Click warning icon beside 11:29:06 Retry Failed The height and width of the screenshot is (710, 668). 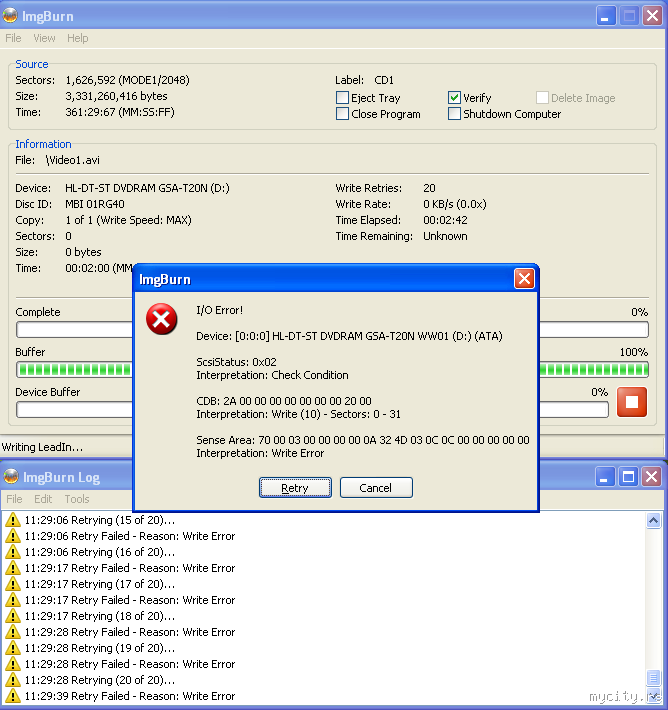(13, 536)
